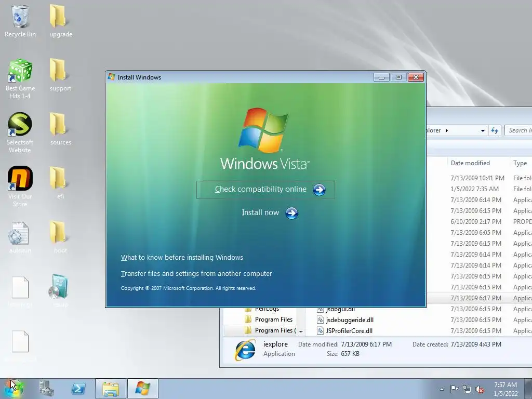Click the 6/10/2009 2:17 PM date cell
This screenshot has width=532, height=399.
pyautogui.click(x=476, y=221)
